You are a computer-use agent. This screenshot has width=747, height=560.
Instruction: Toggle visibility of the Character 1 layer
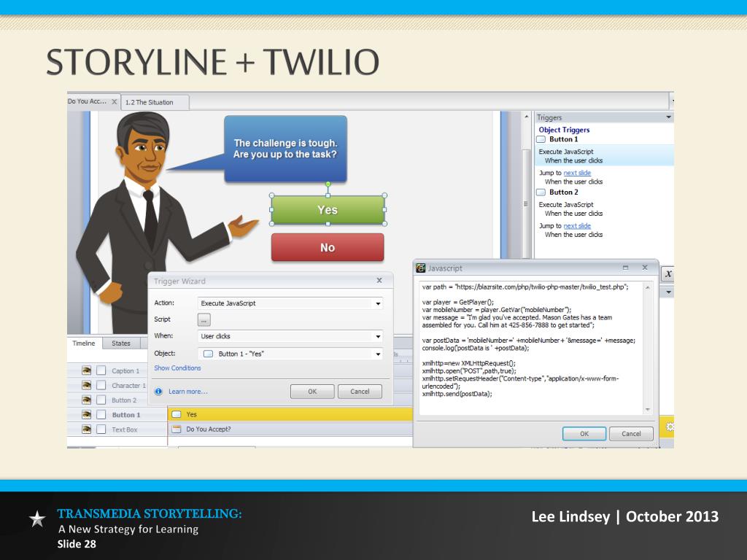click(x=86, y=385)
